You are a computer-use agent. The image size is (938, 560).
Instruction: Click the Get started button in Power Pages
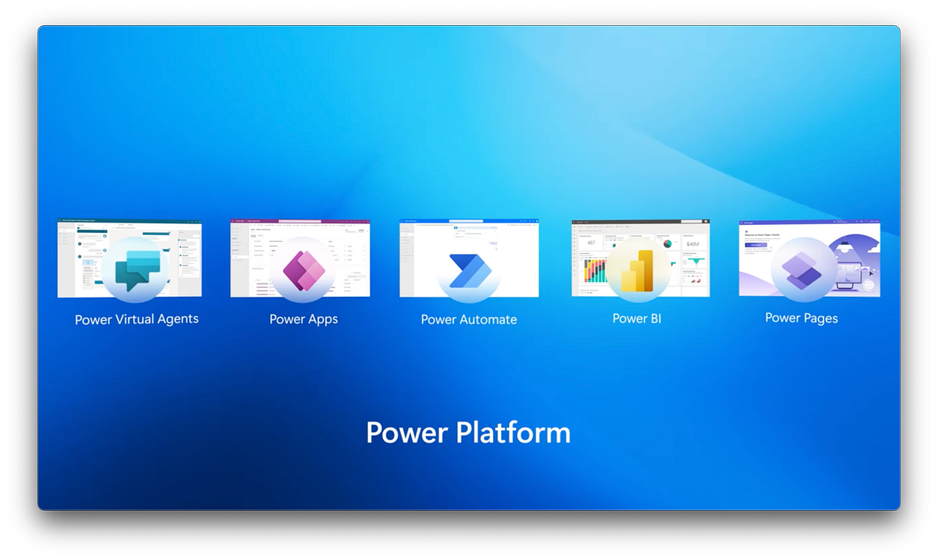tap(756, 244)
